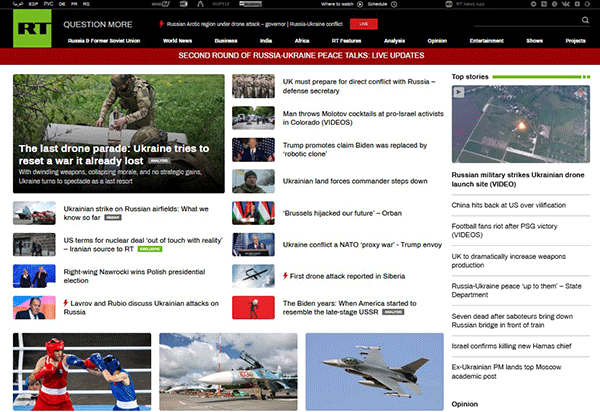Click the marching soldiers thumbnail
The image size is (600, 412).
click(x=253, y=86)
